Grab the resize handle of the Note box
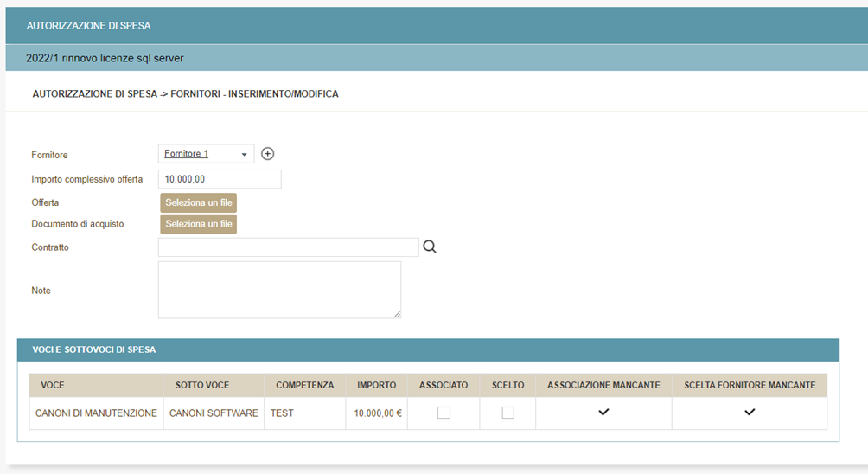The height and width of the screenshot is (474, 868). coord(397,314)
